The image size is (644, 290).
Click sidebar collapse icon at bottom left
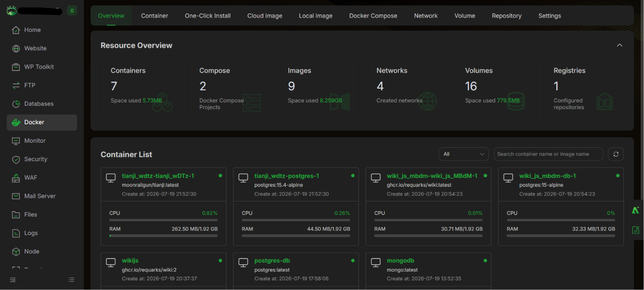[x=13, y=280]
